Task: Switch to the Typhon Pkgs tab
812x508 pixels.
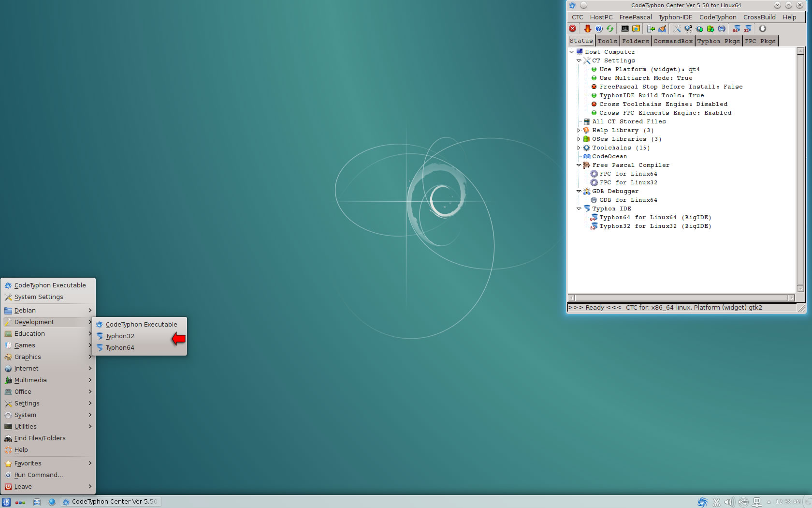Action: click(x=718, y=41)
